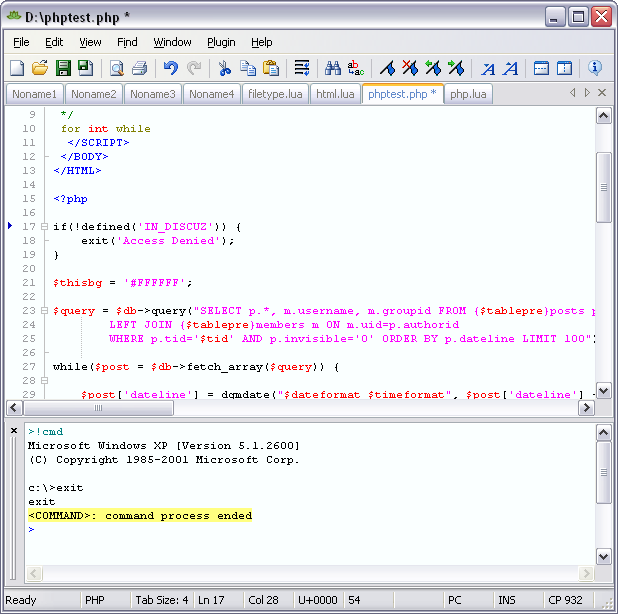Close the output console panel
618x614 pixels.
14,430
